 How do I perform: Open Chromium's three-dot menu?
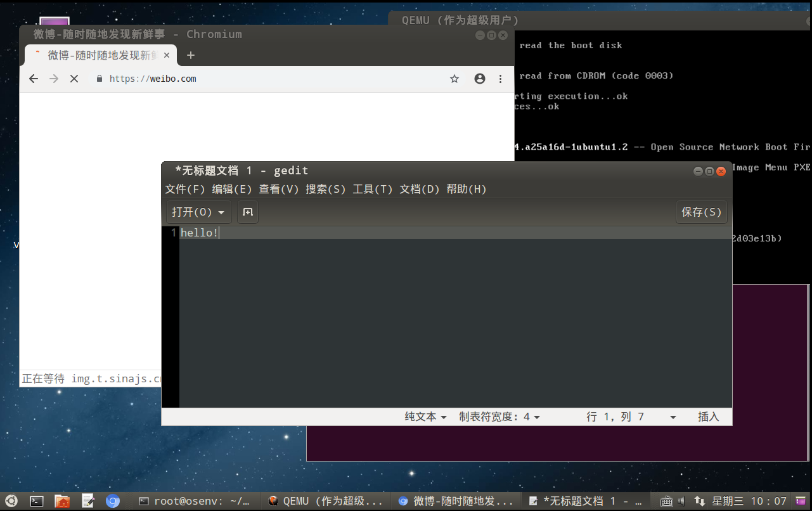(x=500, y=79)
